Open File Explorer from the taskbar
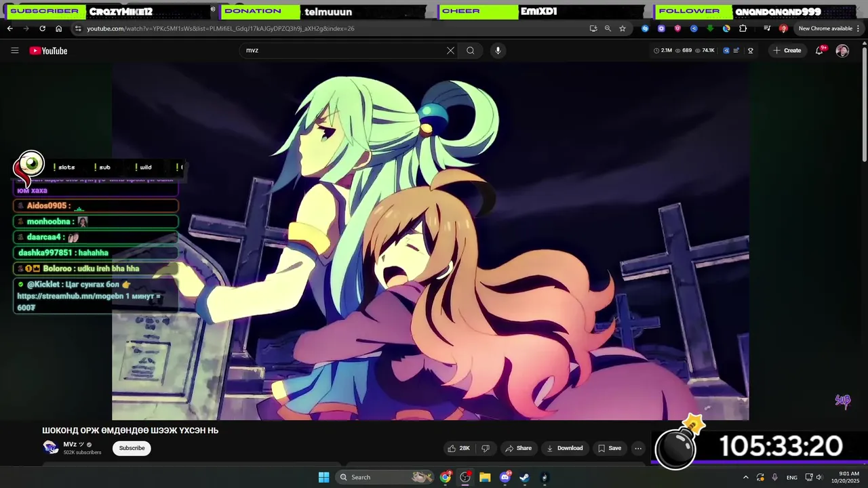Image resolution: width=868 pixels, height=488 pixels. (x=485, y=477)
